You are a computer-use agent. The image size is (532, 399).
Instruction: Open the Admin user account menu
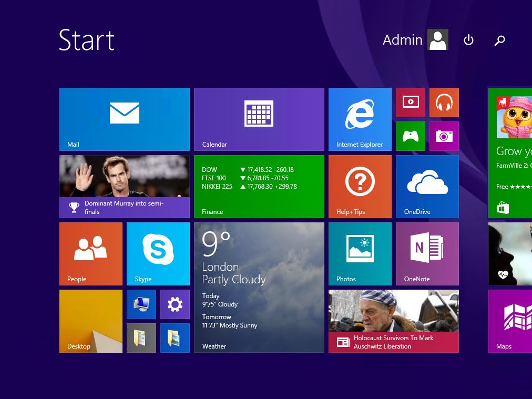coord(415,40)
